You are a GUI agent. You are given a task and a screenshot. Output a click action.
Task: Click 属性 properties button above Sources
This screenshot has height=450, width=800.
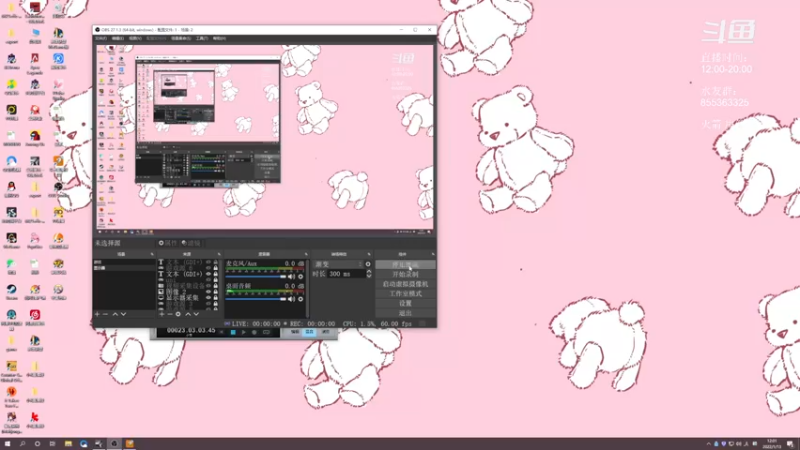pyautogui.click(x=168, y=243)
